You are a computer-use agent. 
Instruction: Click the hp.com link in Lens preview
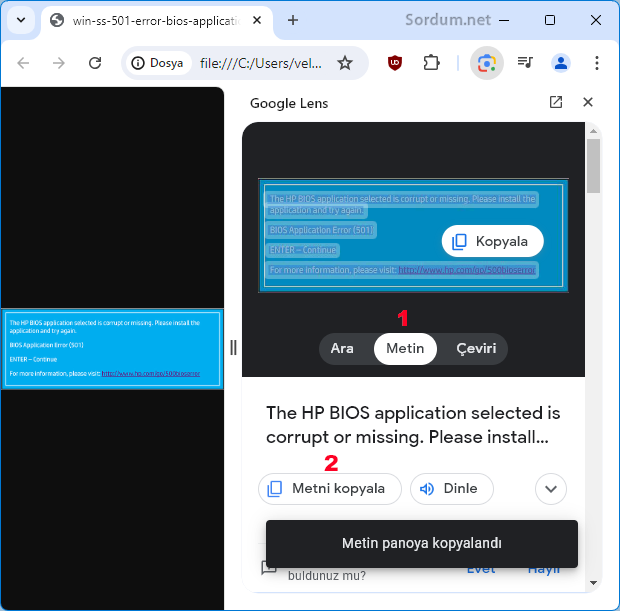click(467, 270)
